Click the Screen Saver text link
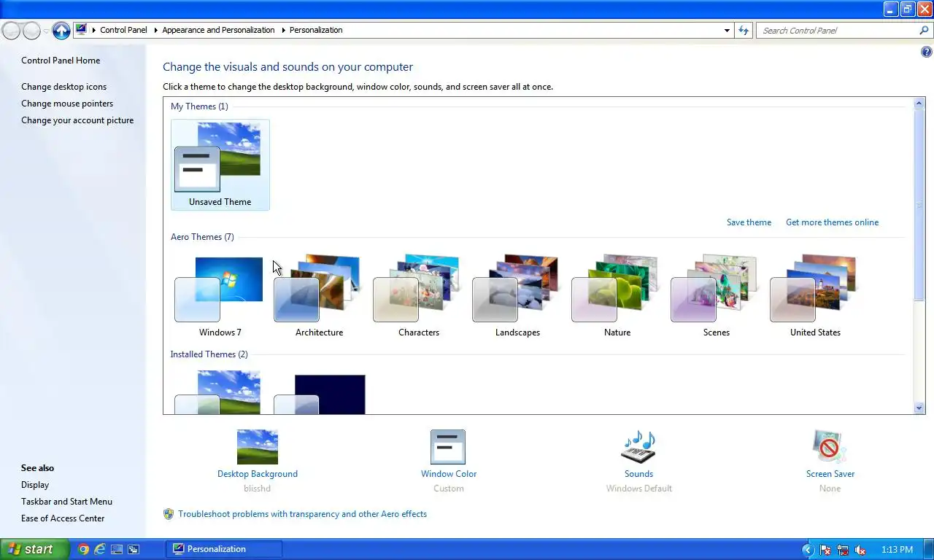 click(x=830, y=474)
